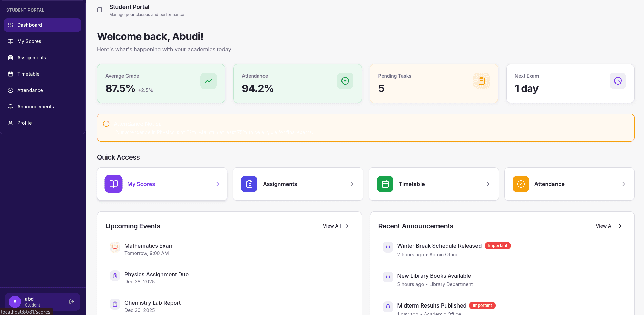
Task: Click the 87.5% average grade value
Action: (120, 88)
